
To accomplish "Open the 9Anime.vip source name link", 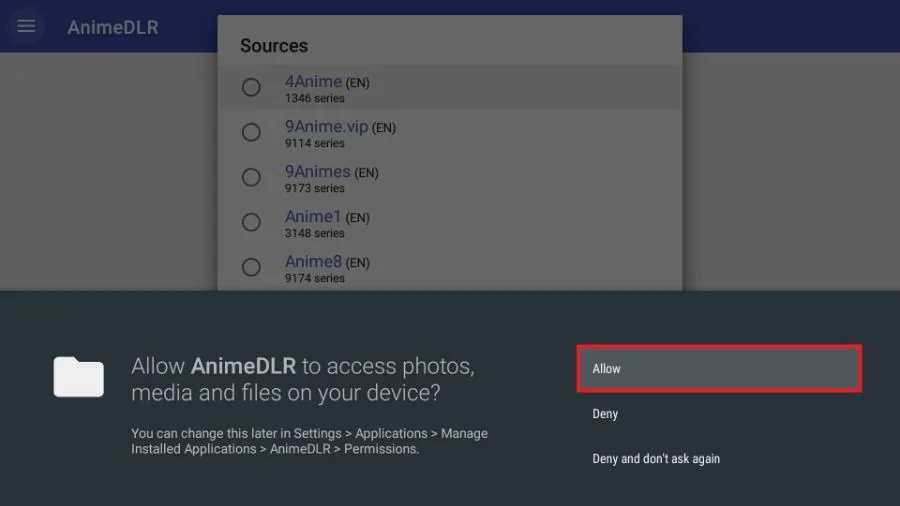I will pos(326,127).
